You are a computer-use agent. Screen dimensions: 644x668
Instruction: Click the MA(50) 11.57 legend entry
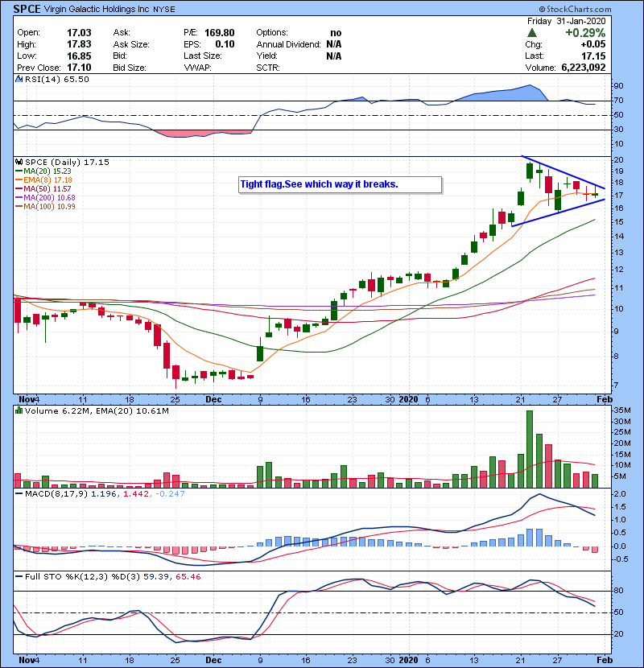click(x=43, y=188)
